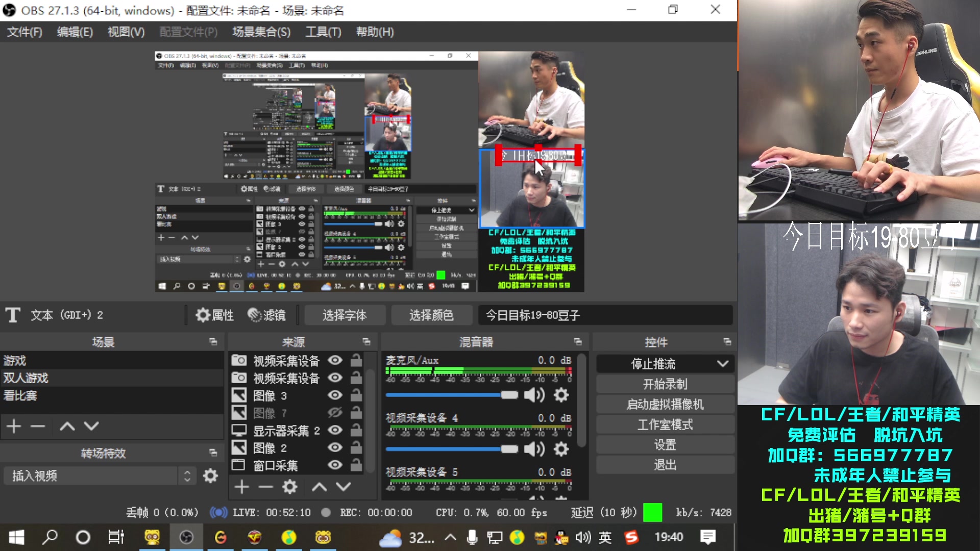The image size is (980, 551).
Task: Toggle lock on 图像 3 source
Action: [x=356, y=395]
